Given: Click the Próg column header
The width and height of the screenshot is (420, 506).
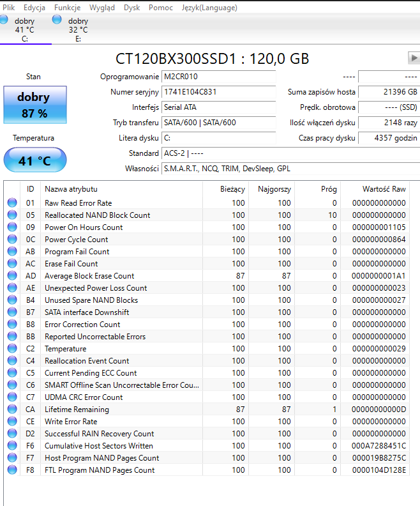Looking at the screenshot, I should 318,189.
